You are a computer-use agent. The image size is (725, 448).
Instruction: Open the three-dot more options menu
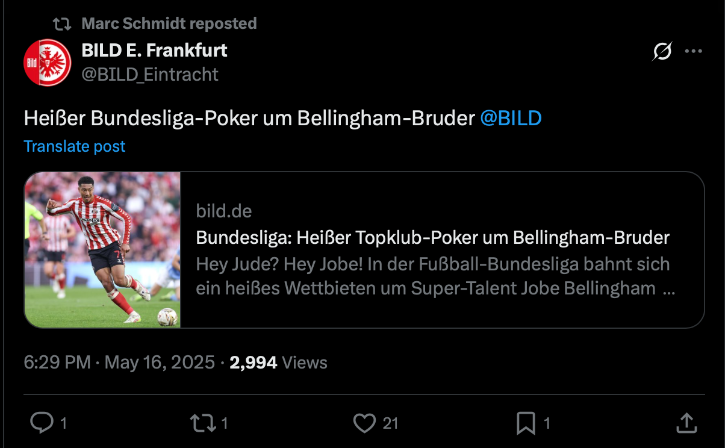point(693,52)
